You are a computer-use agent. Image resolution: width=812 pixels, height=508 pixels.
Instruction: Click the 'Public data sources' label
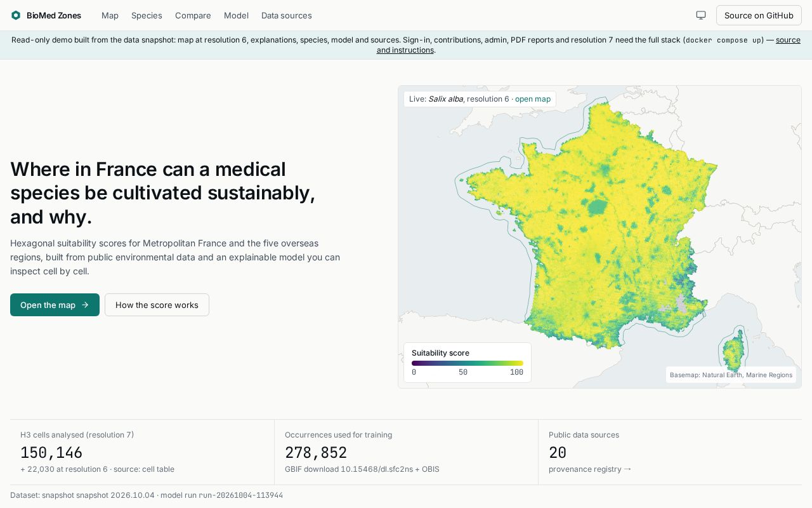coord(584,435)
